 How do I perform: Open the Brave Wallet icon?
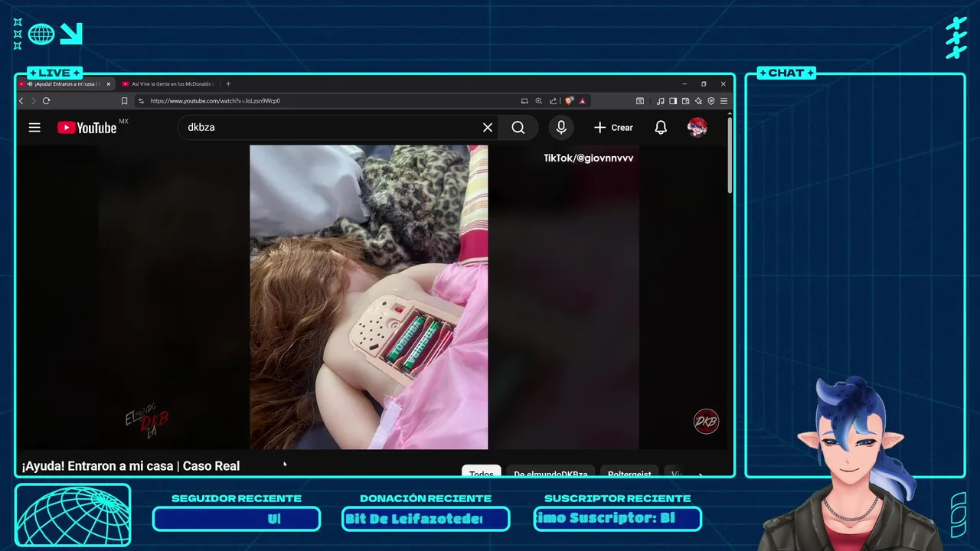(685, 101)
